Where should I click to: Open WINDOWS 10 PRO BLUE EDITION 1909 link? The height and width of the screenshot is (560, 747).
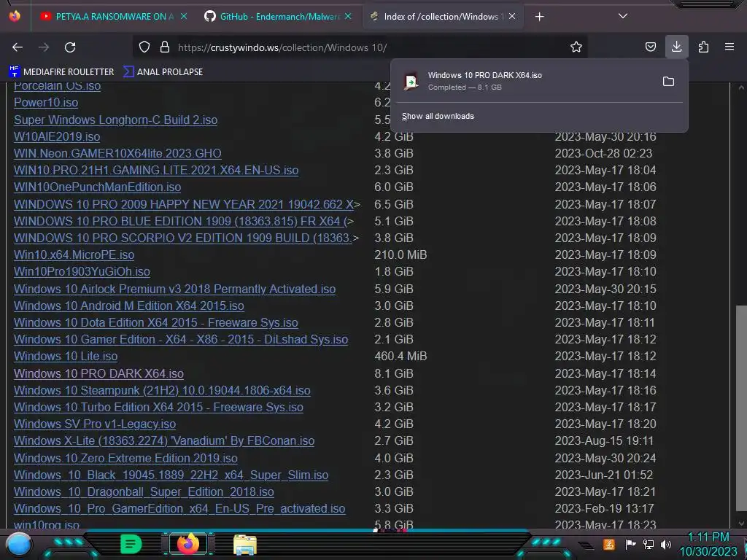pyautogui.click(x=181, y=221)
